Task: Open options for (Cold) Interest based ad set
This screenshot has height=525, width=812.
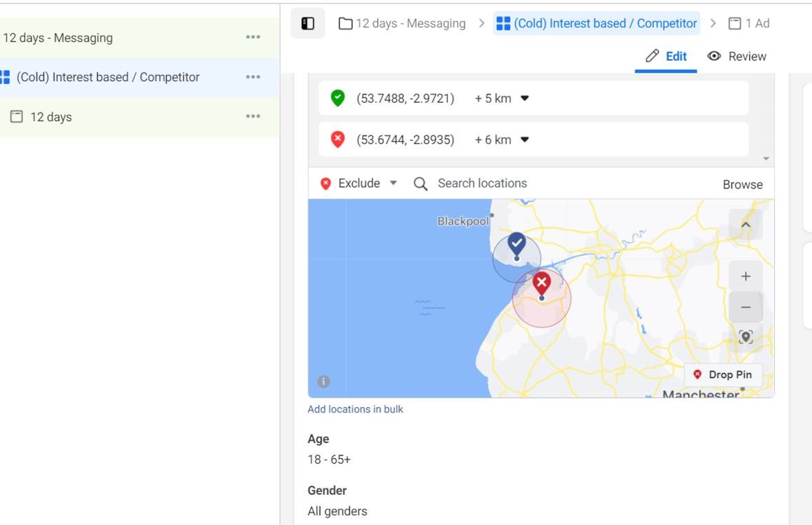Action: click(x=253, y=77)
